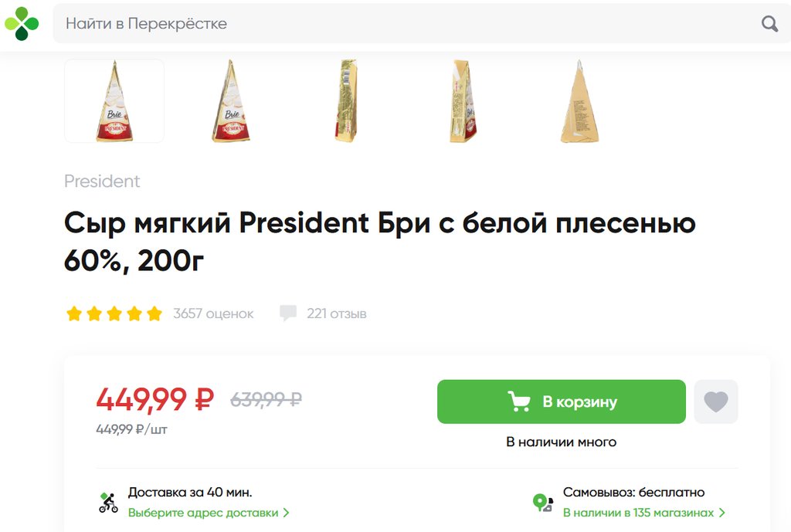Click the Perekrestok clover logo

pyautogui.click(x=22, y=24)
